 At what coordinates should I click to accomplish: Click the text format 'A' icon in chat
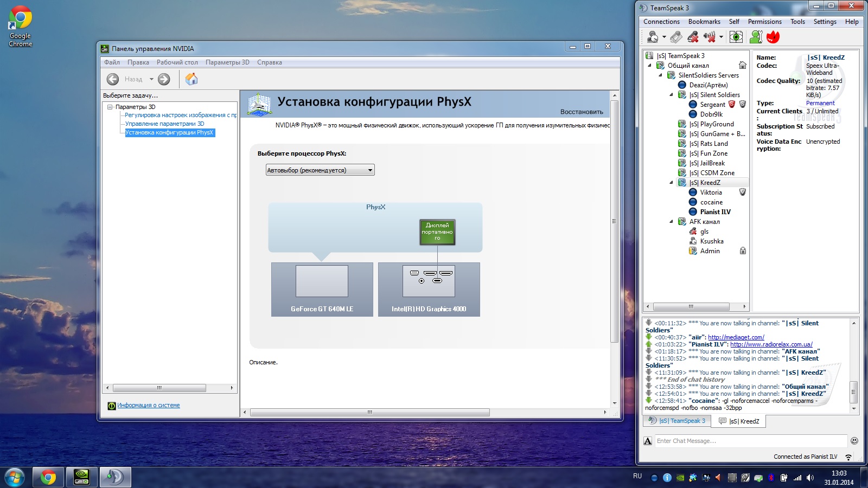coord(648,441)
